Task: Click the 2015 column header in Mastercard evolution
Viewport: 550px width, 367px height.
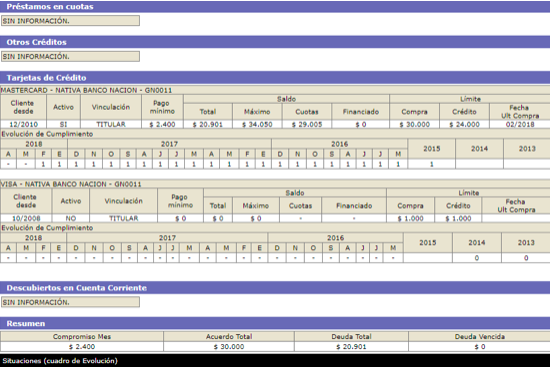Action: pyautogui.click(x=431, y=149)
